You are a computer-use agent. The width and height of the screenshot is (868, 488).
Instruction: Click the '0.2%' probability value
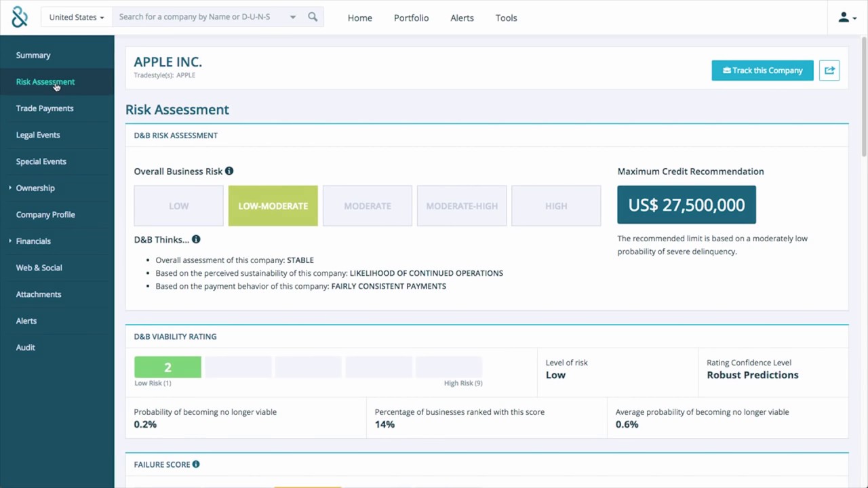pos(145,424)
